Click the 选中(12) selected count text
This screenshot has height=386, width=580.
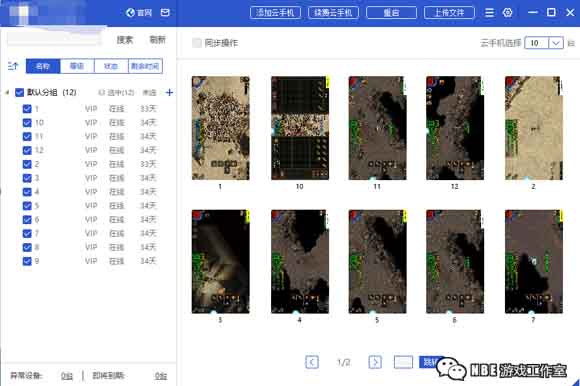(x=120, y=92)
